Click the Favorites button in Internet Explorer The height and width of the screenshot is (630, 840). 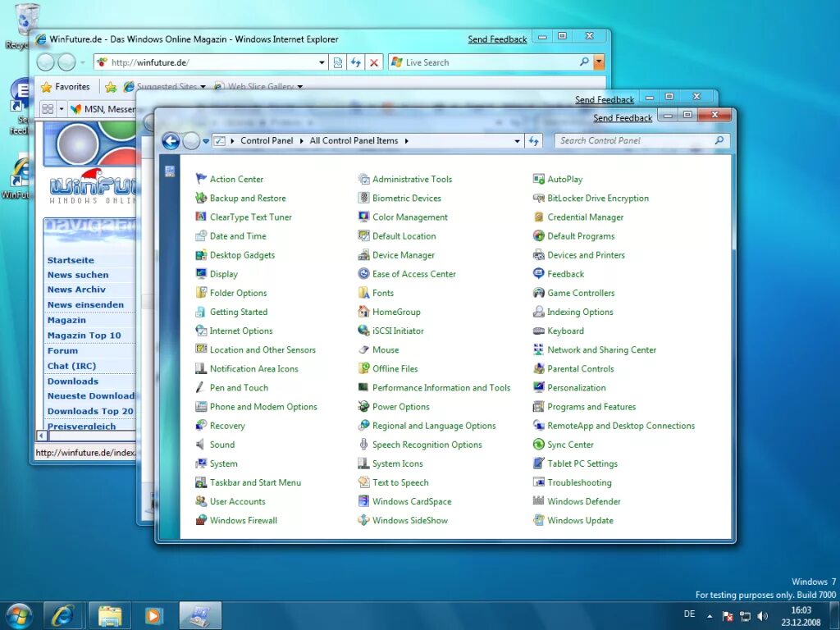(x=66, y=87)
